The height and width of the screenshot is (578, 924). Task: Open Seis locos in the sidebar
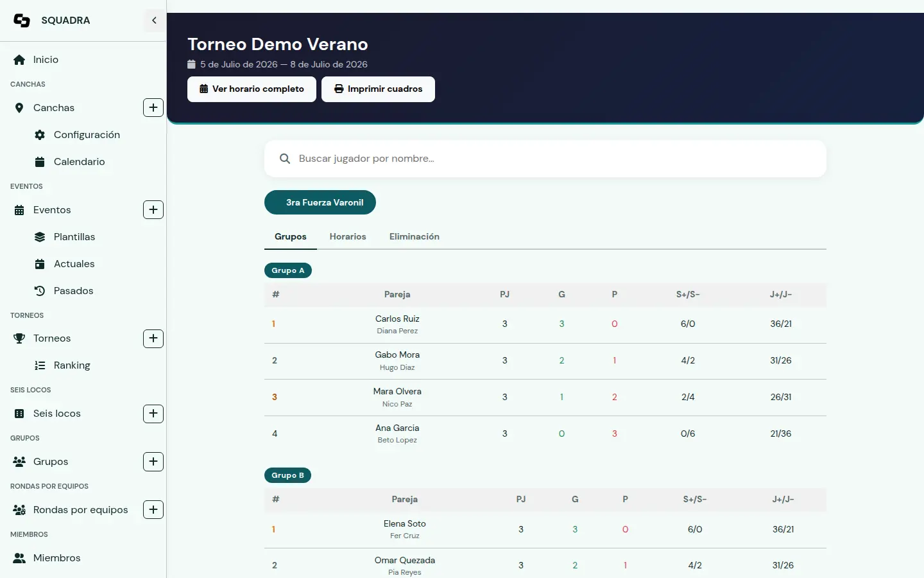[x=56, y=414]
